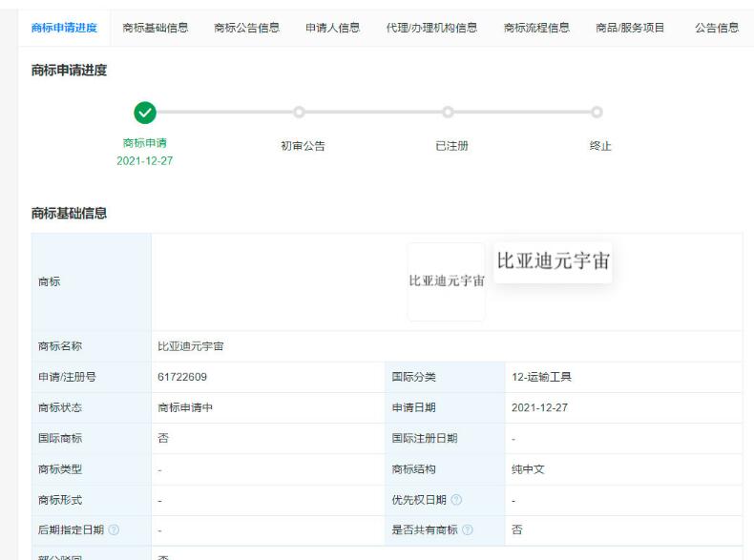The width and height of the screenshot is (754, 560).
Task: Click the green check 商标申请 step icon
Action: tap(145, 113)
